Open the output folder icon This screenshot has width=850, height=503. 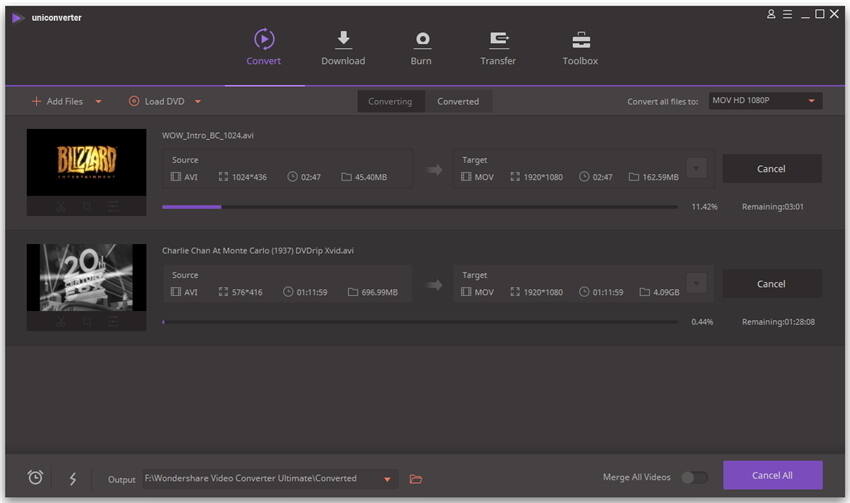pyautogui.click(x=416, y=479)
